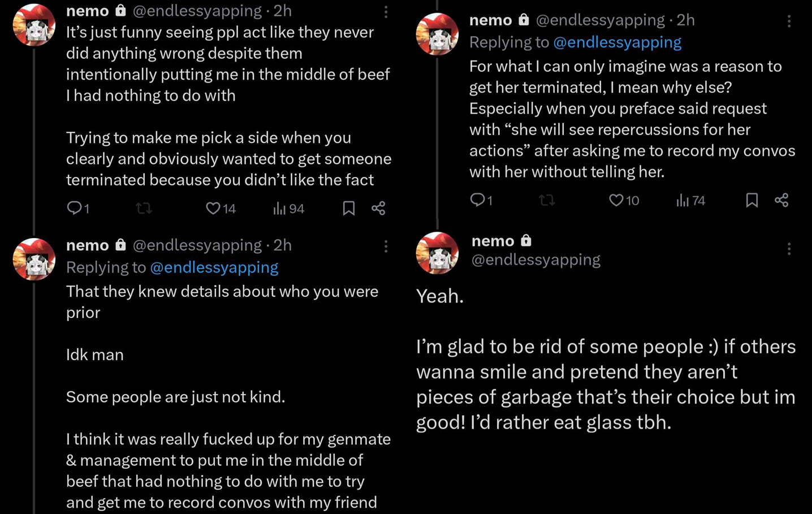Open more options on "For what I can" tweet

(x=789, y=21)
